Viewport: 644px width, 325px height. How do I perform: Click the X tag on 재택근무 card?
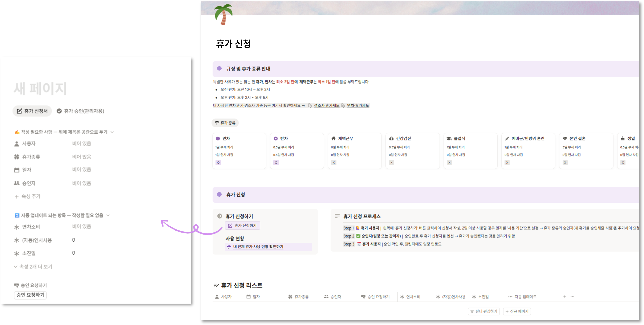(x=334, y=163)
